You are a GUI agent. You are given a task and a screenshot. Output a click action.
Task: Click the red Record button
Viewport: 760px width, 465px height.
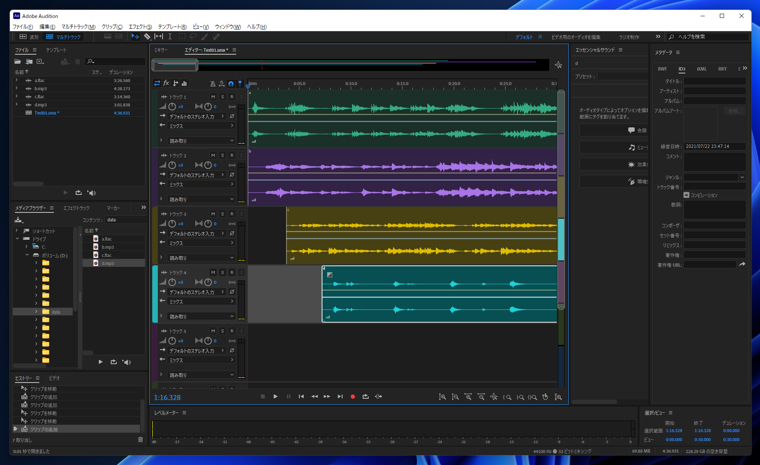[x=353, y=397]
